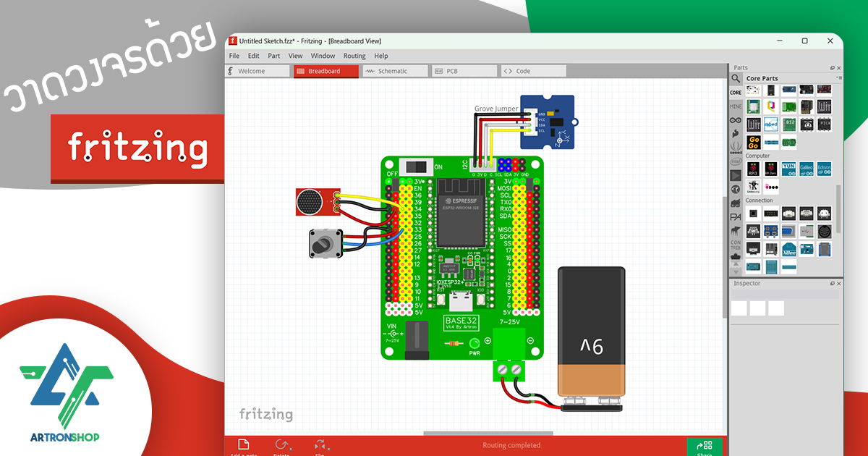
Task: Select the MINE parts bin
Action: click(x=736, y=106)
